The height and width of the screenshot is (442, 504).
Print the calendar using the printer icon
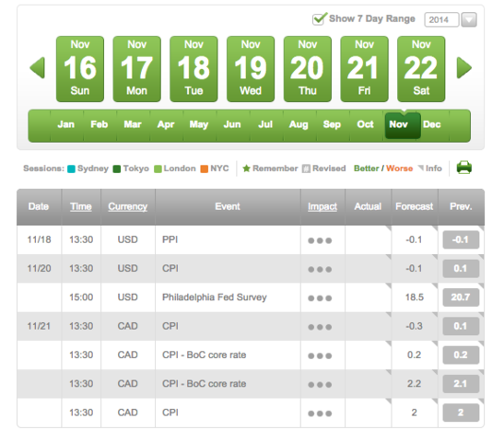tap(463, 168)
